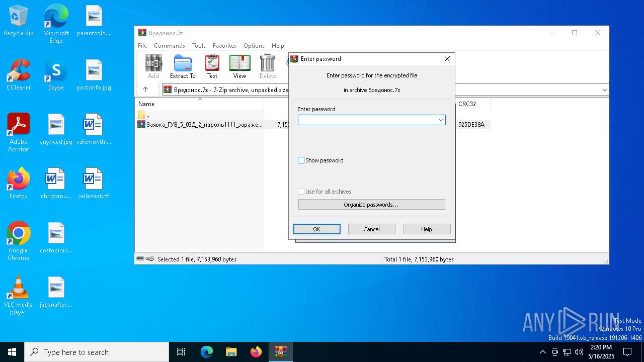The width and height of the screenshot is (644, 362).
Task: Open VLC media player desktop shortcut
Action: 19,295
